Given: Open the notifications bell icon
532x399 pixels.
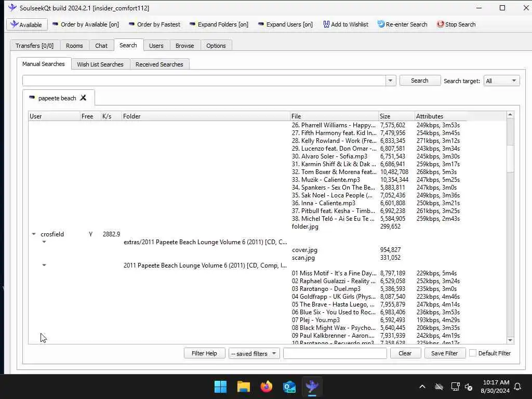Looking at the screenshot, I should tap(518, 387).
